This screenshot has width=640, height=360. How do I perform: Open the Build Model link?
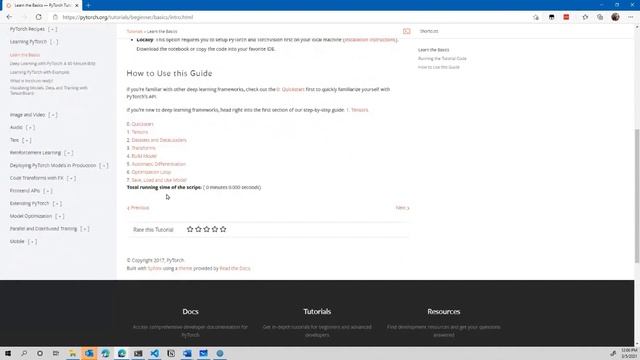pos(144,156)
